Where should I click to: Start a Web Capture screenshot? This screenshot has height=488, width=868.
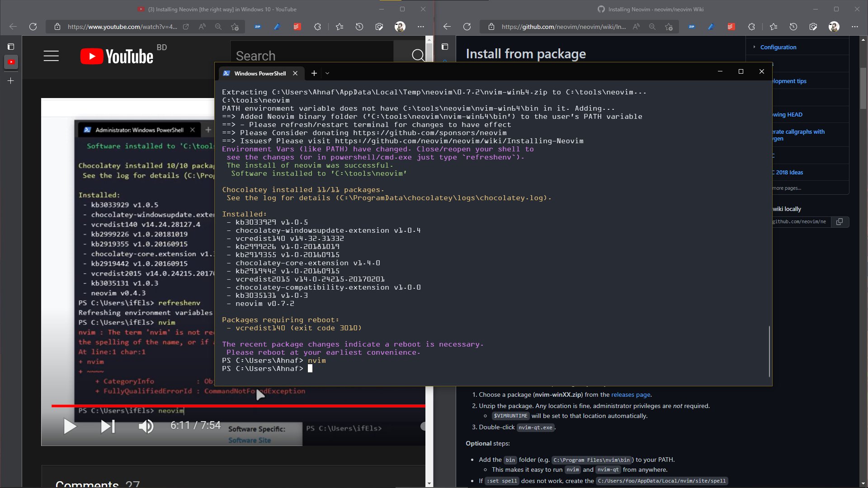380,27
